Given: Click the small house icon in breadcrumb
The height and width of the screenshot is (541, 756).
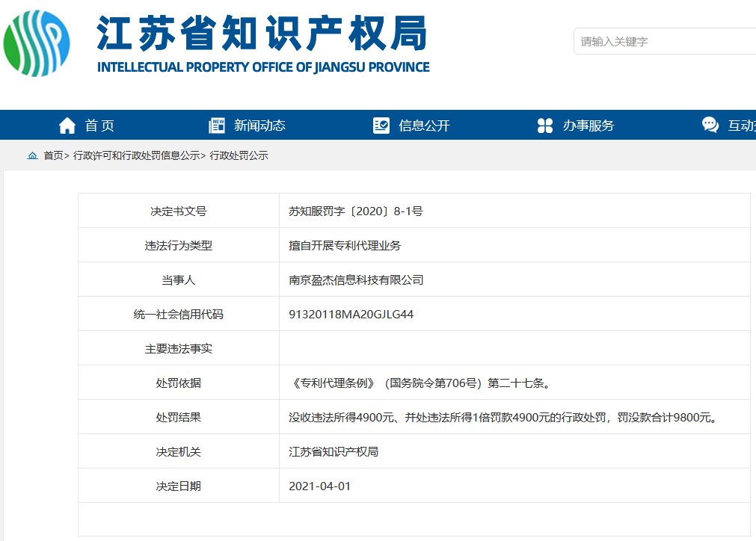Looking at the screenshot, I should coord(32,155).
